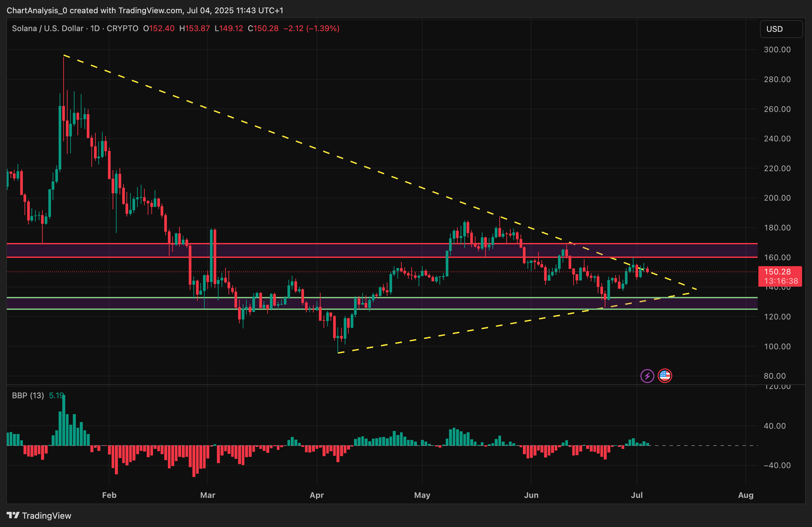Image resolution: width=812 pixels, height=527 pixels.
Task: Click the Jul label on the time axis
Action: 636,495
